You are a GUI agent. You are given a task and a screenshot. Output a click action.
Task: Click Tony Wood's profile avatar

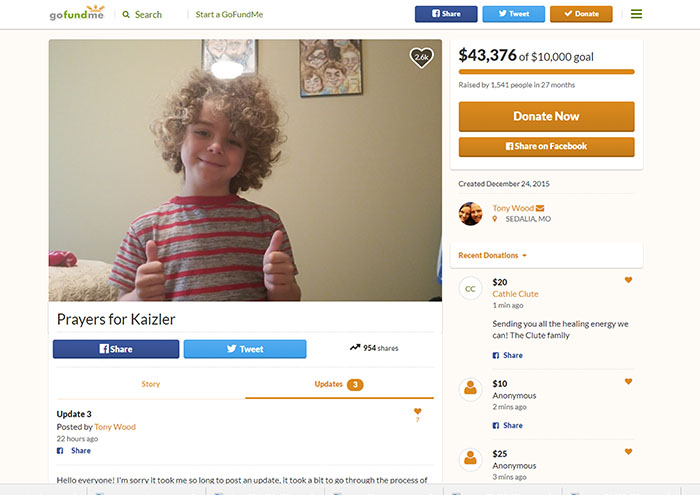click(x=471, y=213)
